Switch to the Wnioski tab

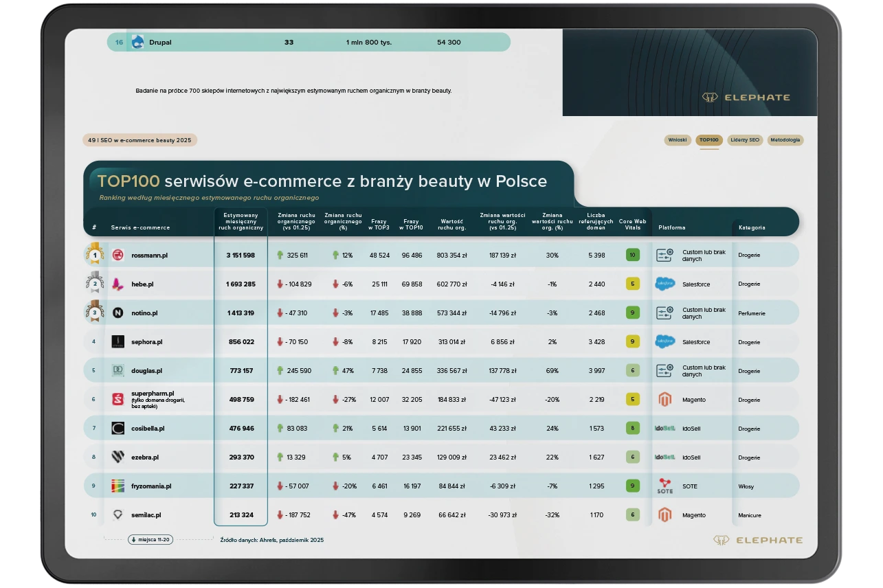pos(678,139)
